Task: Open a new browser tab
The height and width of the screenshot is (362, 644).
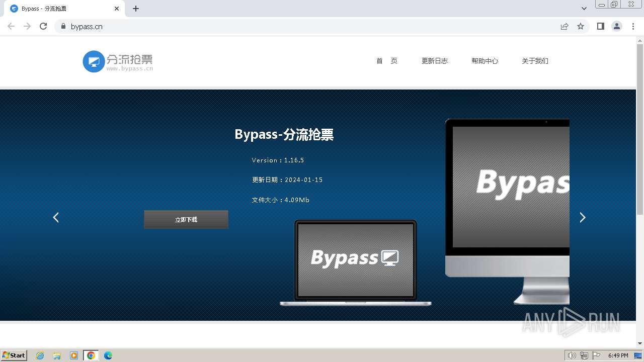Action: click(136, 9)
